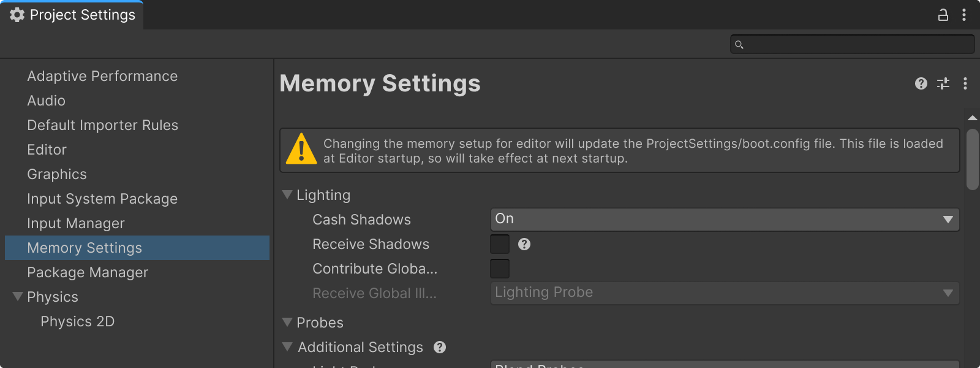The width and height of the screenshot is (980, 368).
Task: Click the help icon beside Memory Settings title
Action: [921, 83]
